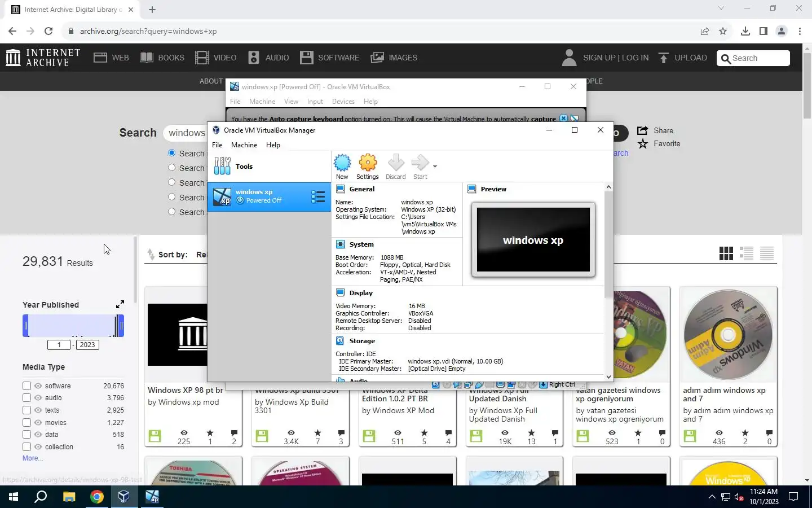Open the WEB section on Internet Archive

coord(111,58)
